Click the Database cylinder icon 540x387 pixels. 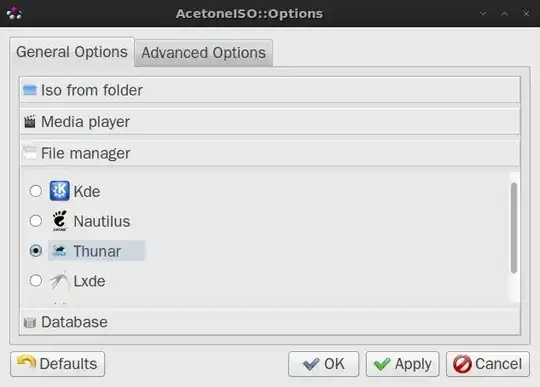(x=30, y=322)
